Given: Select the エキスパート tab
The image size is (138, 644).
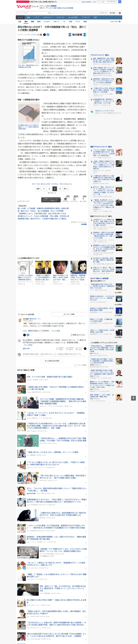Looking at the screenshot, I should (48, 17).
